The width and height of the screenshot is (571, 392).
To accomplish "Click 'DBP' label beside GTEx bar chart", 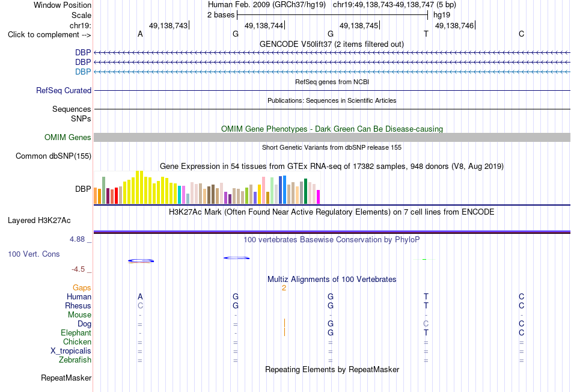I will (83, 189).
